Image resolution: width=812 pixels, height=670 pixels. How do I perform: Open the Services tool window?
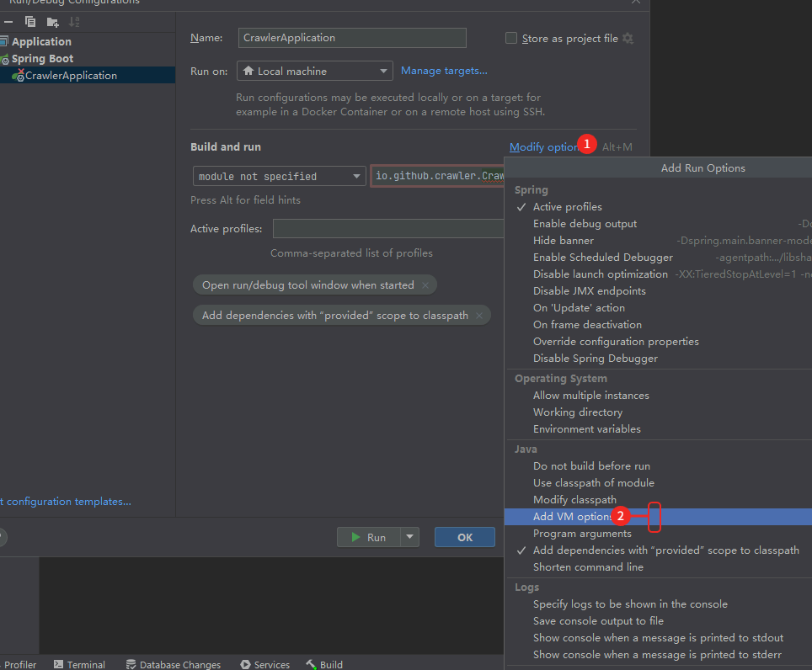[x=265, y=664]
